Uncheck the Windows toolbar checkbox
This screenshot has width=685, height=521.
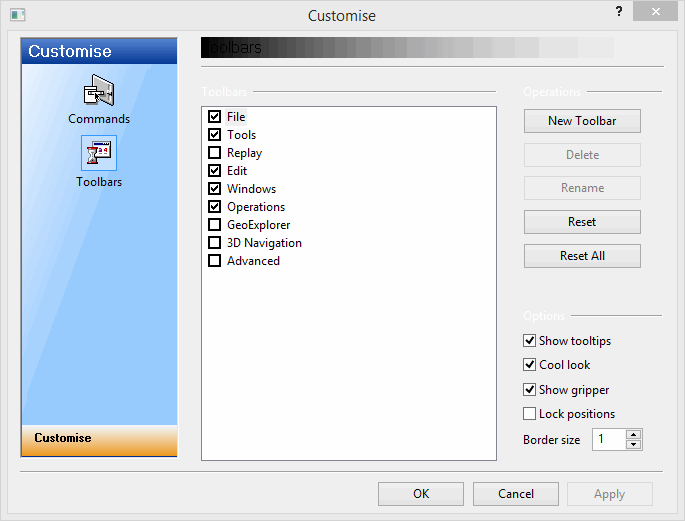point(214,189)
